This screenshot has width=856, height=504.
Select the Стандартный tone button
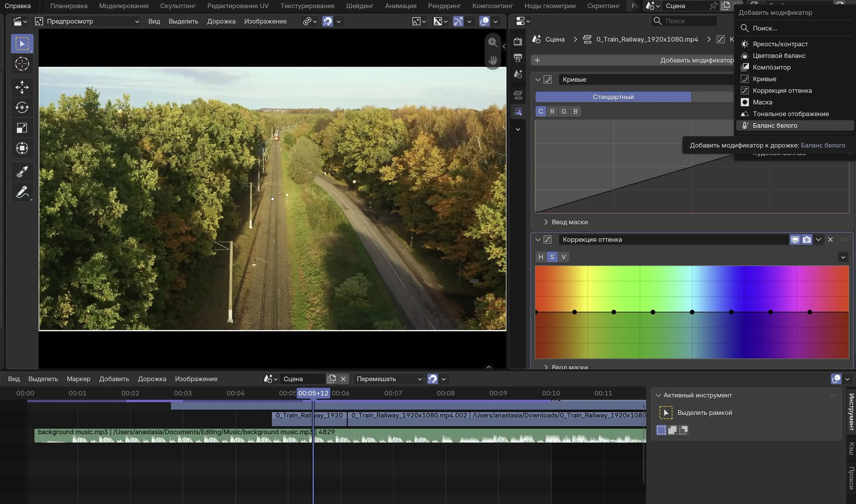(x=613, y=97)
